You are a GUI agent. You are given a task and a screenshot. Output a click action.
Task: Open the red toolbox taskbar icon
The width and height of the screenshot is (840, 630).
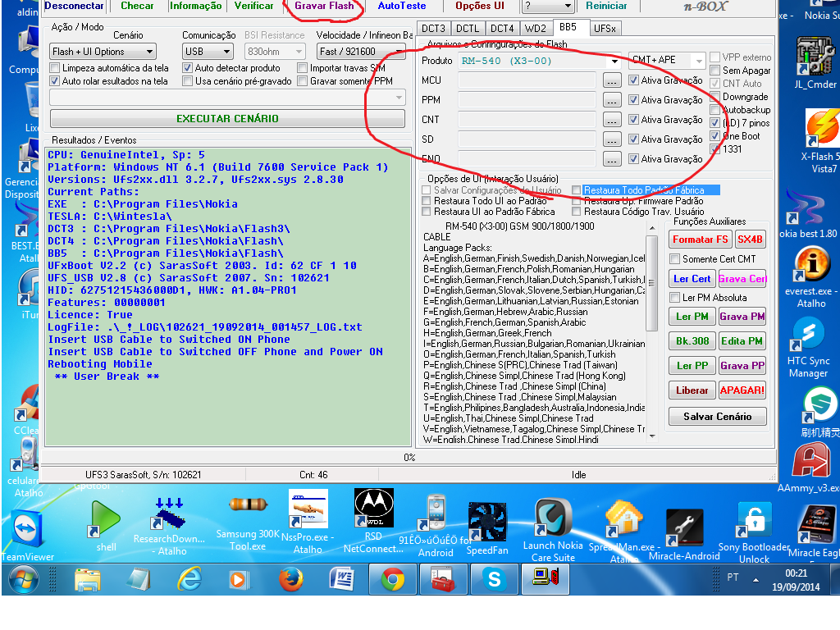pyautogui.click(x=443, y=579)
